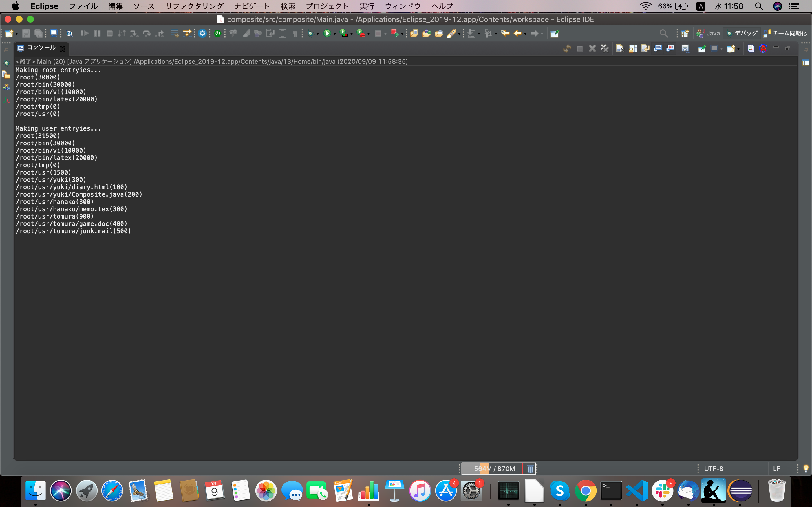Screen dimensions: 812x507
Task: Open the Run button dropdown arrow
Action: pos(335,34)
